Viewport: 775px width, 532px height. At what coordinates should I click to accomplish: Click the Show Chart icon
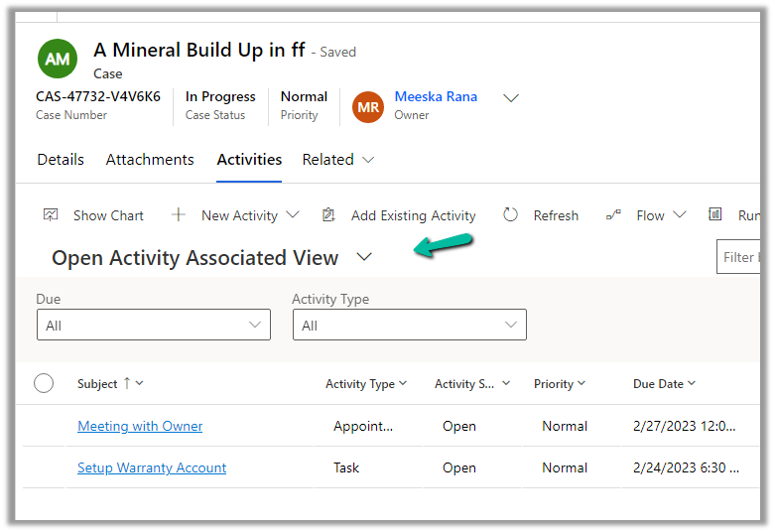[x=51, y=215]
